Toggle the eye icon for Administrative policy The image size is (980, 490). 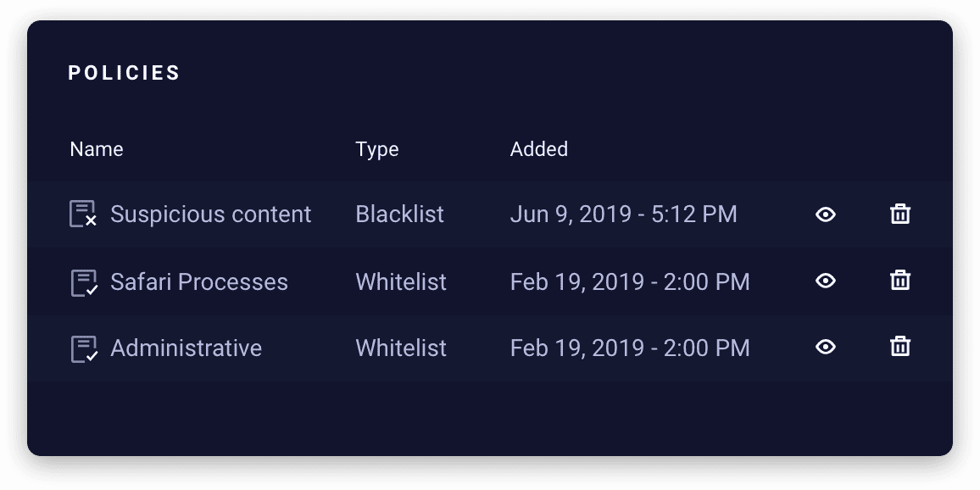pyautogui.click(x=825, y=347)
